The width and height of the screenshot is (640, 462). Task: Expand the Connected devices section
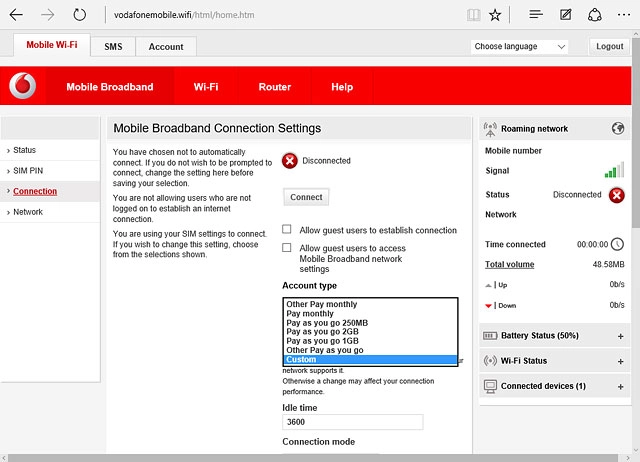pos(620,386)
